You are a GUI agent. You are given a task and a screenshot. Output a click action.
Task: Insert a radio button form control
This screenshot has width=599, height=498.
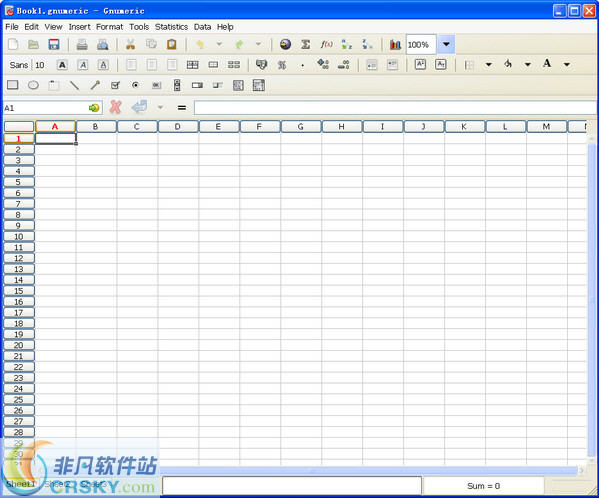(x=135, y=85)
